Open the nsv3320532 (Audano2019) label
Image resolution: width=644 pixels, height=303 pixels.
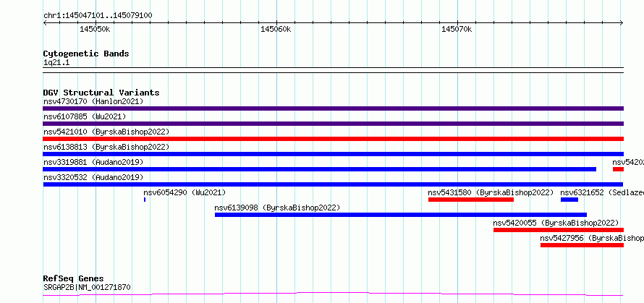(93, 177)
